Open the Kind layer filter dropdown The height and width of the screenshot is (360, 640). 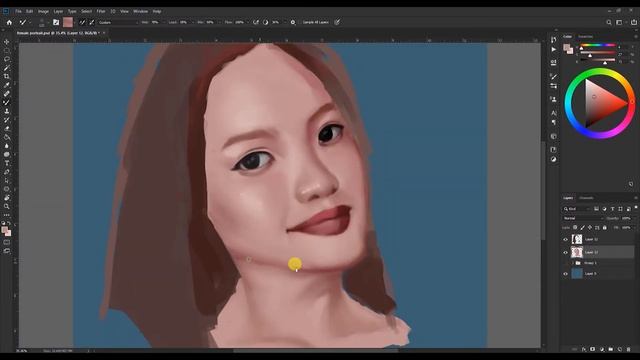point(576,209)
